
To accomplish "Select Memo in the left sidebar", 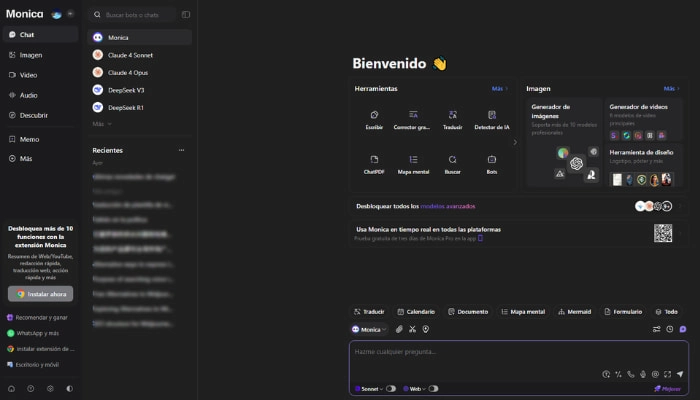I will 40,139.
